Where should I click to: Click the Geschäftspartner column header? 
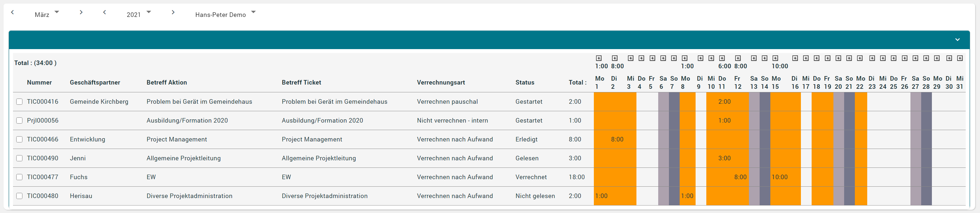point(95,83)
